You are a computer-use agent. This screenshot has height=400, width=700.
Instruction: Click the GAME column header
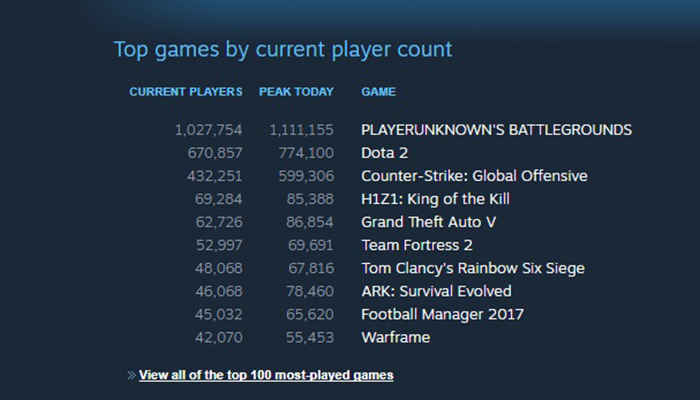pos(378,92)
